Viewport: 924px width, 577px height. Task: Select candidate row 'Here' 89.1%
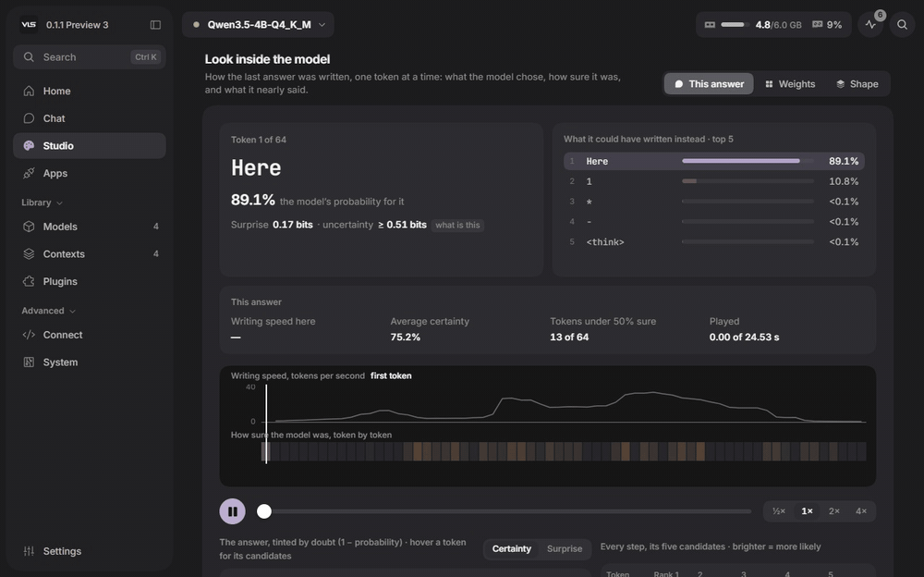[x=713, y=161]
